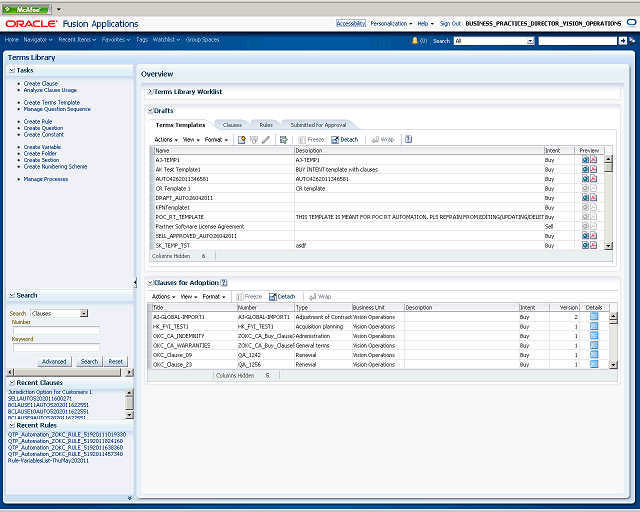This screenshot has height=512, width=640.
Task: Click the Create template icon in Drafts toolbar
Action: pos(242,140)
